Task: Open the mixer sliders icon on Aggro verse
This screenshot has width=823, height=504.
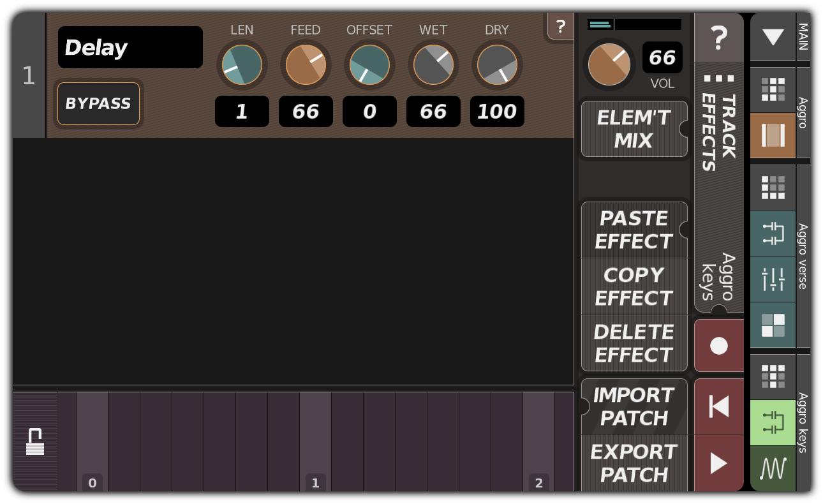Action: [x=773, y=280]
